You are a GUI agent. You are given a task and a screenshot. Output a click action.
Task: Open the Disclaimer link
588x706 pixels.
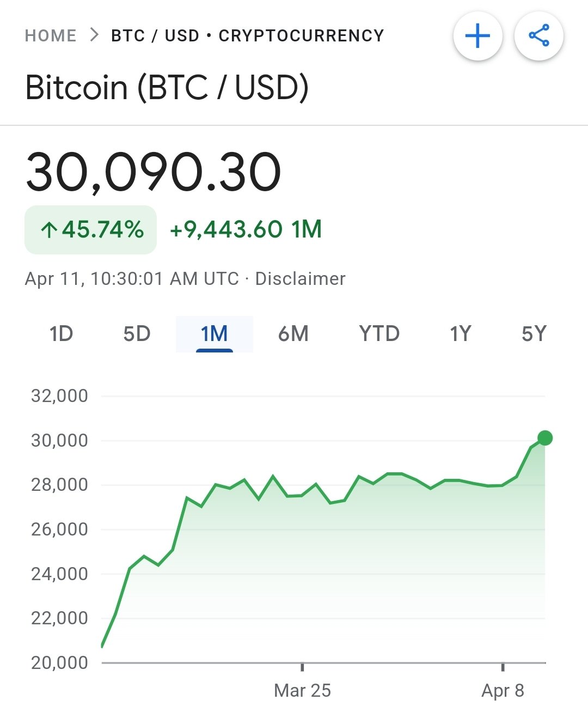(300, 279)
